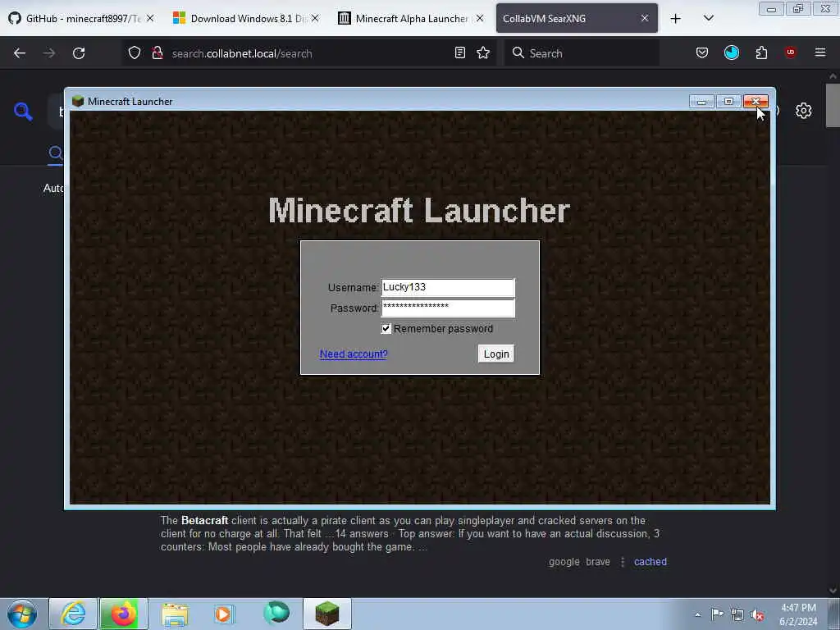Go back in Firefox history

coord(20,53)
